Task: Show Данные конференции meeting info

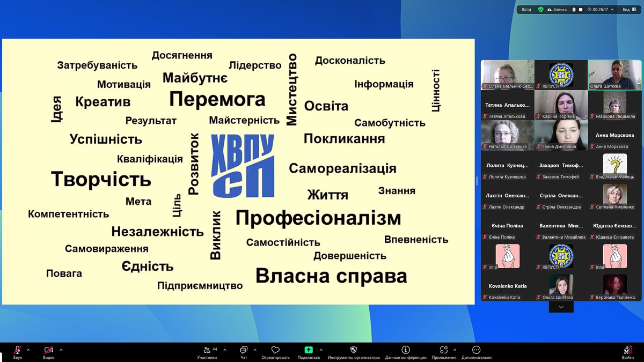Action: coord(406,352)
